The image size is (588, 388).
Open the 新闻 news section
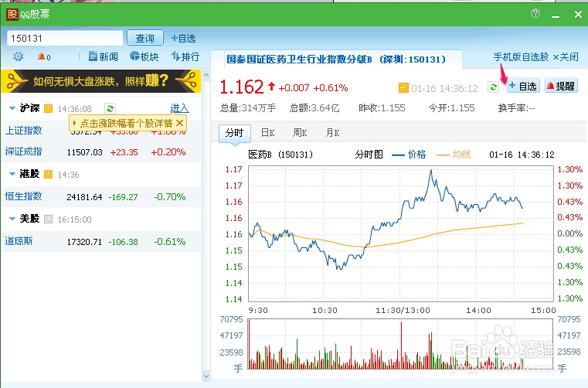click(x=103, y=56)
